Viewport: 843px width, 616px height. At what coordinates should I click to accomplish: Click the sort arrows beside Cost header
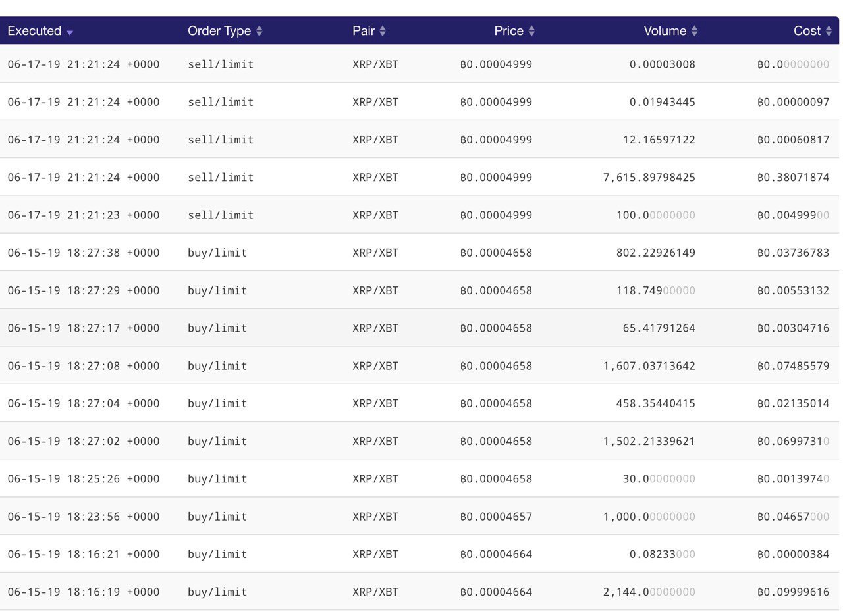(829, 31)
